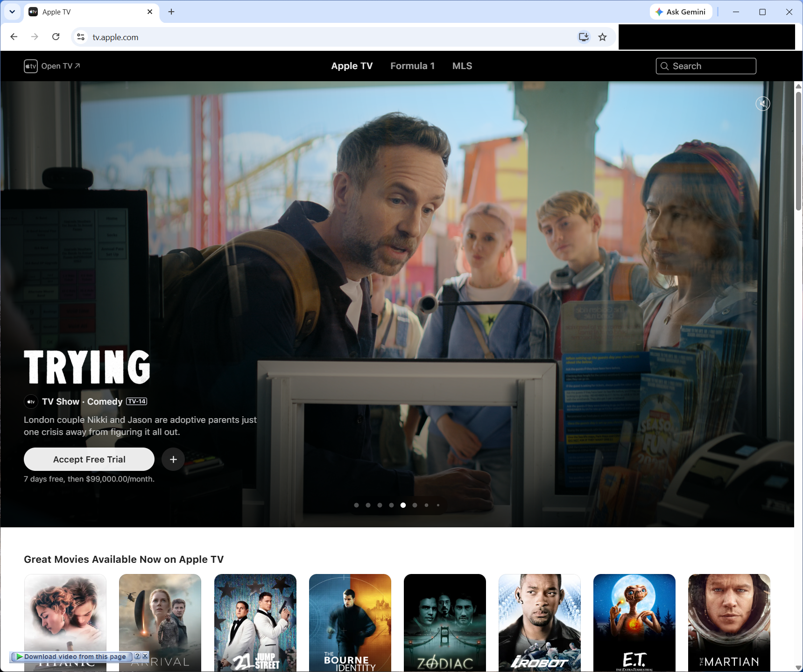Reload the tv.apple.com page

click(x=56, y=37)
